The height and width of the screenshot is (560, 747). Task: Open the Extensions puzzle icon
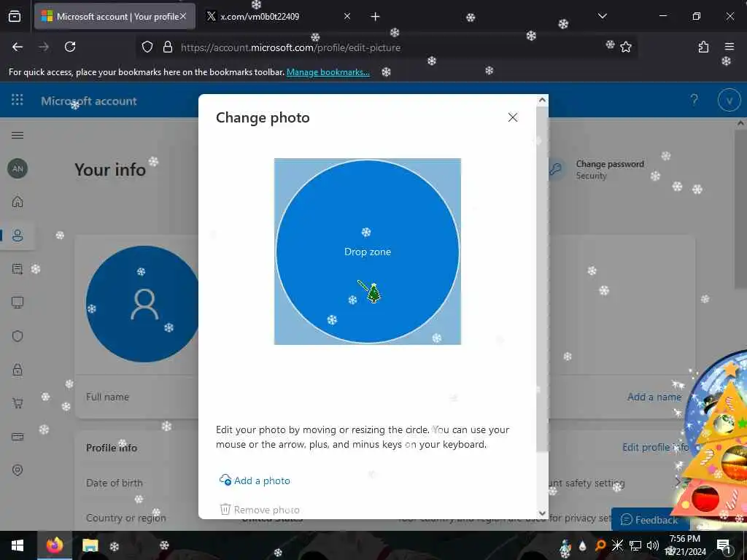703,47
